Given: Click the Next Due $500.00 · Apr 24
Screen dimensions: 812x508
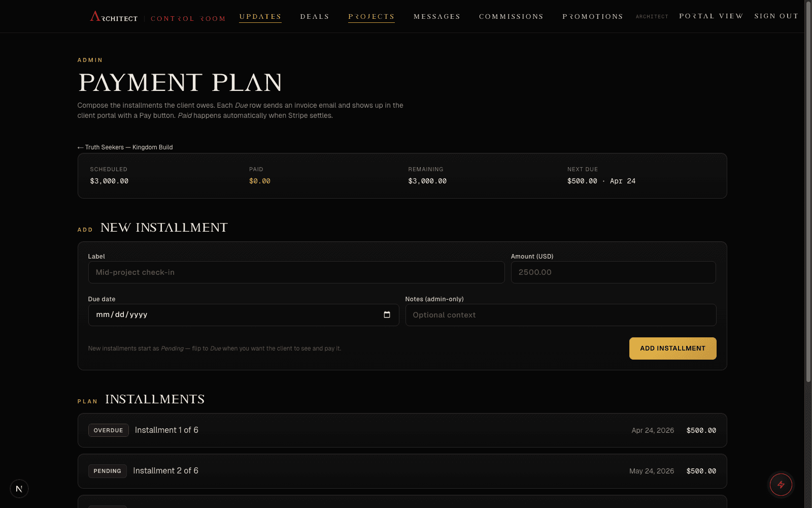Looking at the screenshot, I should pyautogui.click(x=601, y=181).
